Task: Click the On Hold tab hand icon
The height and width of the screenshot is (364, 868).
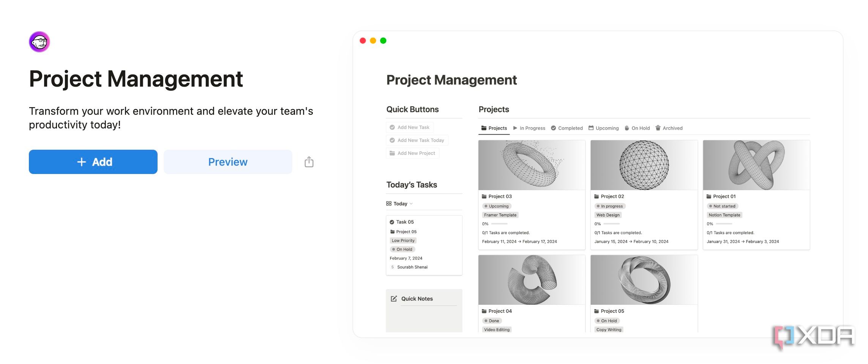Action: point(627,128)
